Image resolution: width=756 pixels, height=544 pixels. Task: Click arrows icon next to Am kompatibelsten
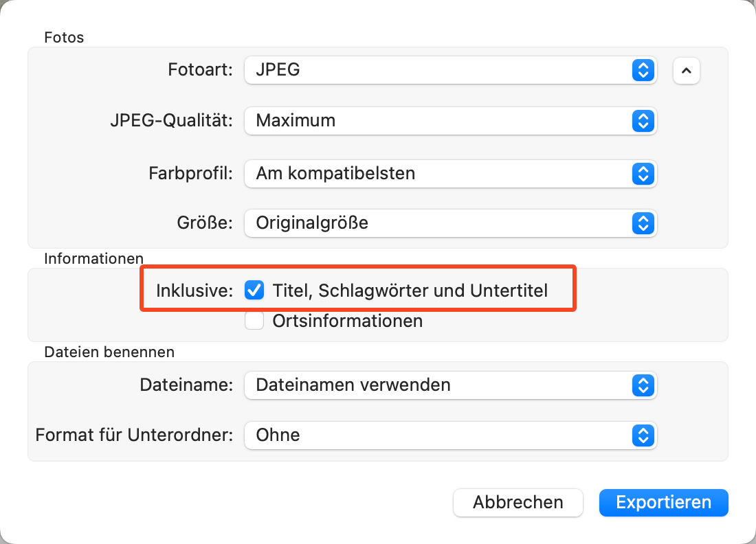[x=641, y=174]
